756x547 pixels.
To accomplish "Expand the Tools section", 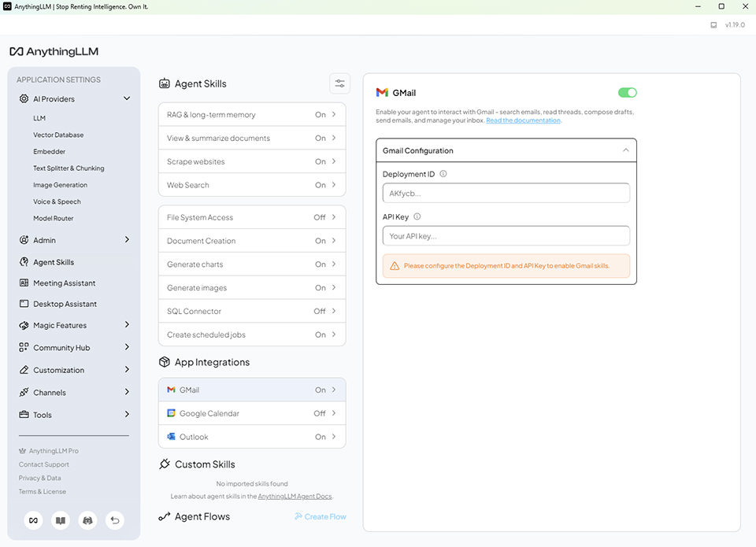I will pyautogui.click(x=127, y=415).
